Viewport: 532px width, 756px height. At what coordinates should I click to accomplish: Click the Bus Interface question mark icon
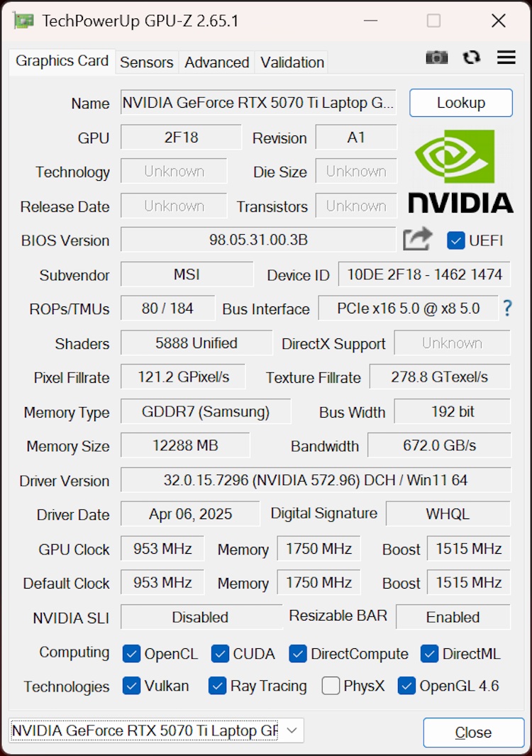tap(507, 308)
